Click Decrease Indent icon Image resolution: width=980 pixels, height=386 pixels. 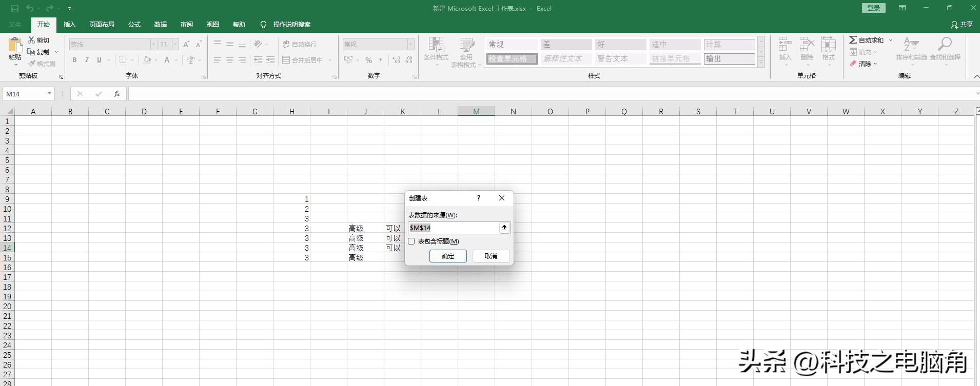tap(258, 60)
